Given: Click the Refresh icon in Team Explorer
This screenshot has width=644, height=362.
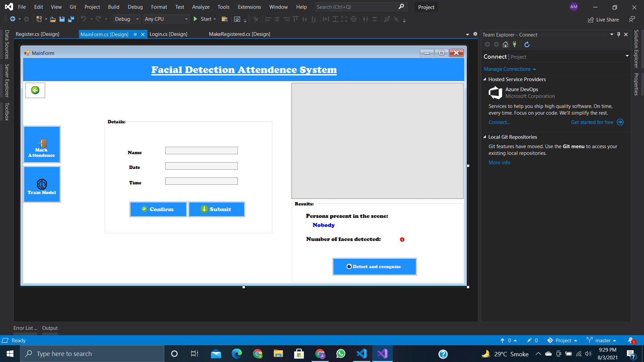Looking at the screenshot, I should click(x=527, y=44).
